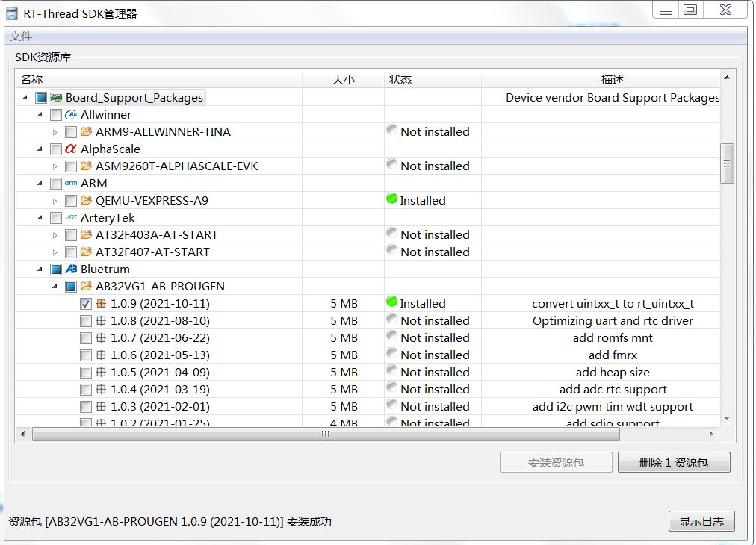The image size is (756, 545).
Task: Click the QEMU-VEXPRESS-A9 folder icon
Action: [x=87, y=201]
